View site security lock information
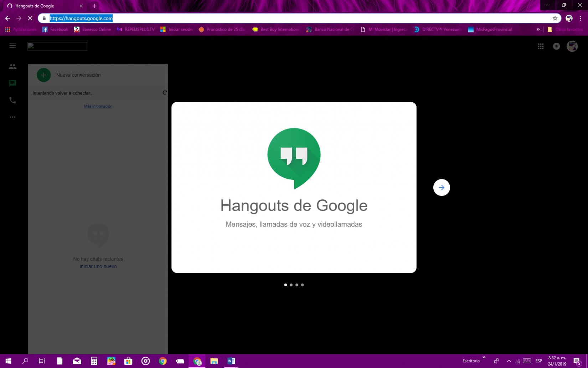Image resolution: width=588 pixels, height=368 pixels. click(x=44, y=18)
